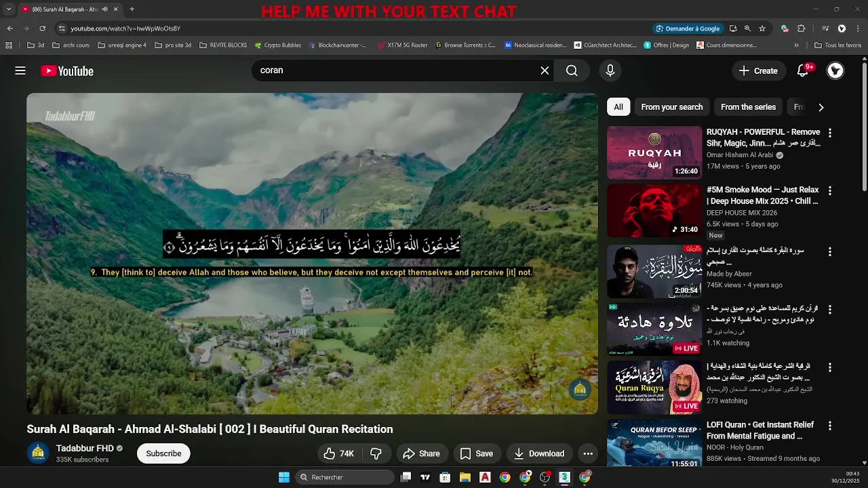Reload the YouTube page
Image resolution: width=868 pixels, height=488 pixels.
[42, 28]
